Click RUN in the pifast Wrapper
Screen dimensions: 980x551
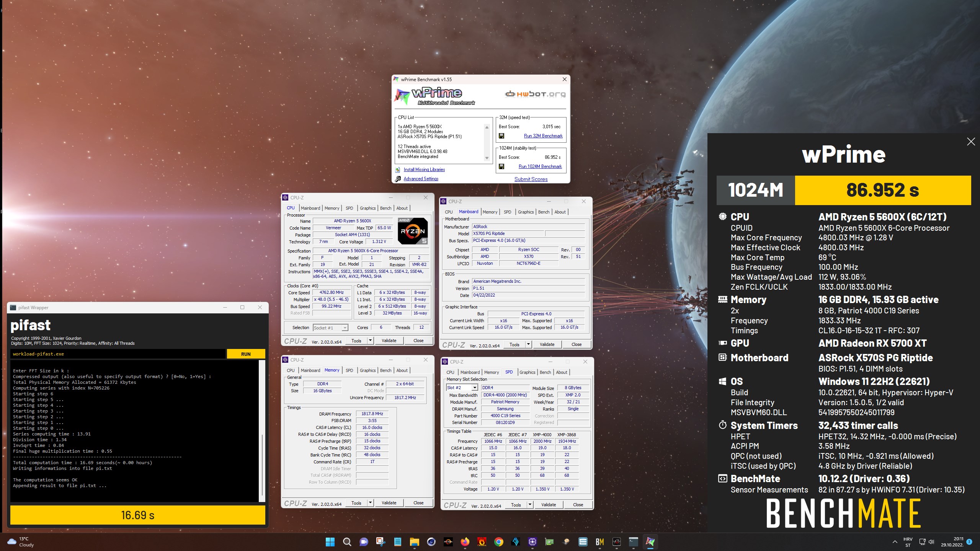[x=246, y=354]
